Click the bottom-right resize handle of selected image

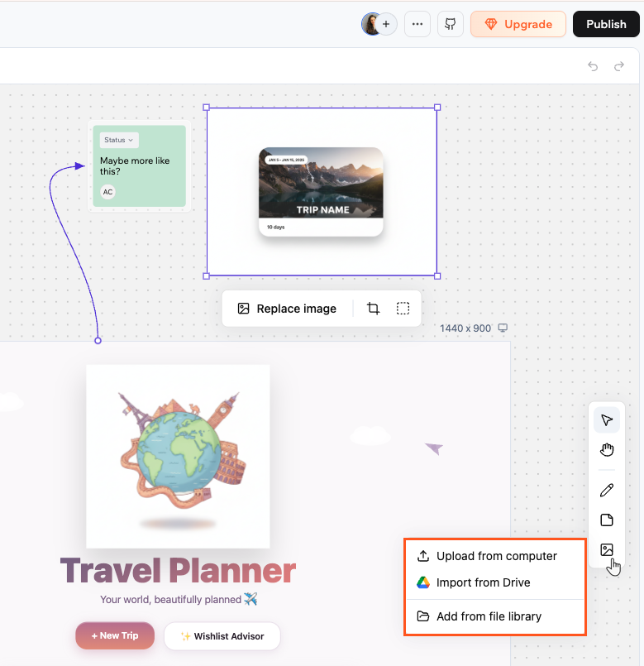(x=437, y=276)
